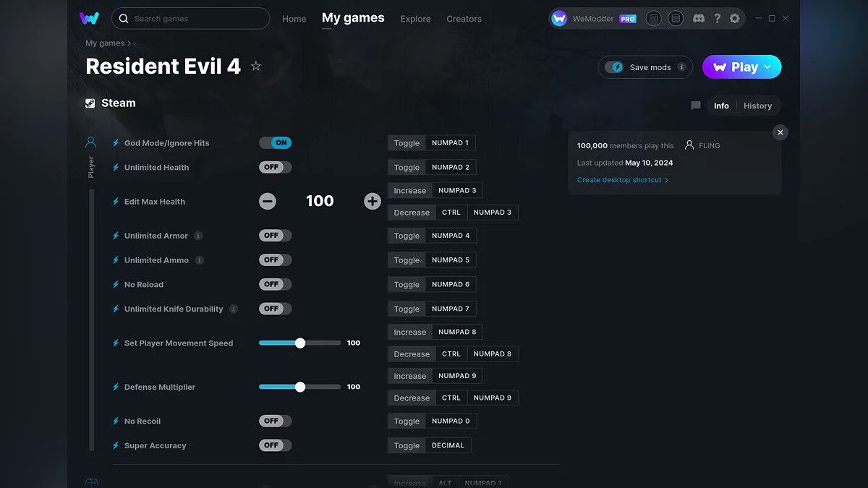Screen dimensions: 868x488
Task: Click the overlay window icon in header
Action: point(675,19)
